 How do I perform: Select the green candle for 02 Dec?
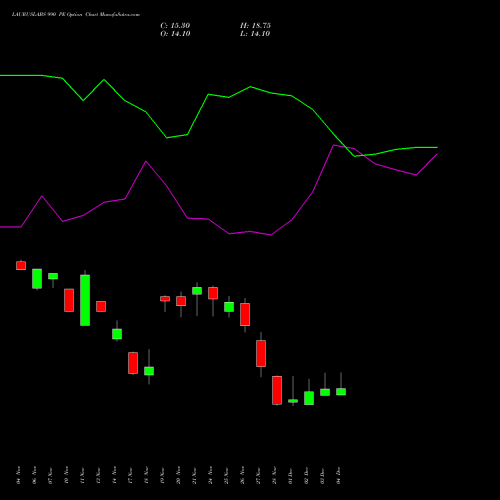309,398
